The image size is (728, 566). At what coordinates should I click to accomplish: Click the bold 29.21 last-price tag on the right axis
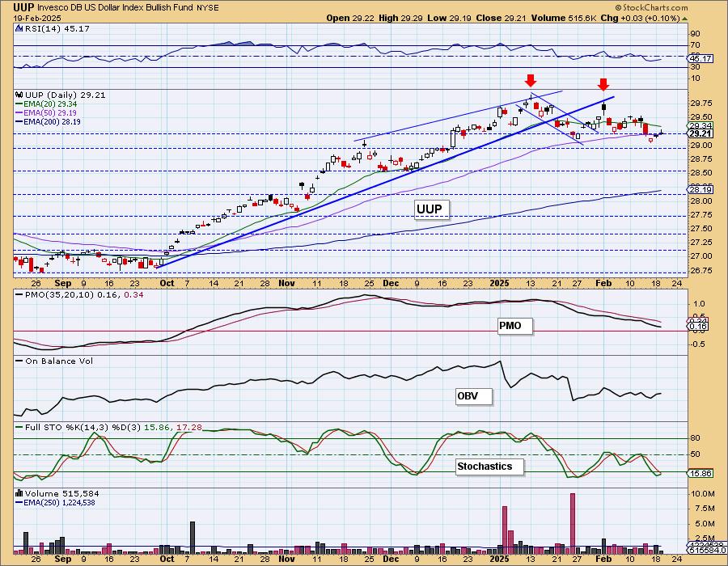coord(700,133)
